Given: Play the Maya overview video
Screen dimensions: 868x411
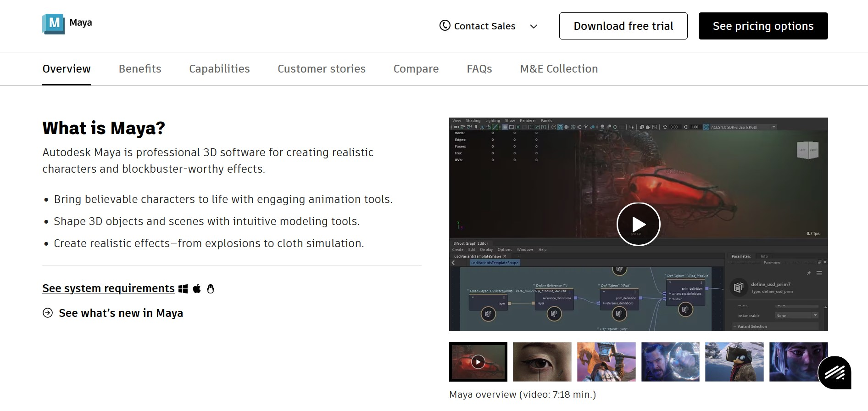Looking at the screenshot, I should point(638,224).
